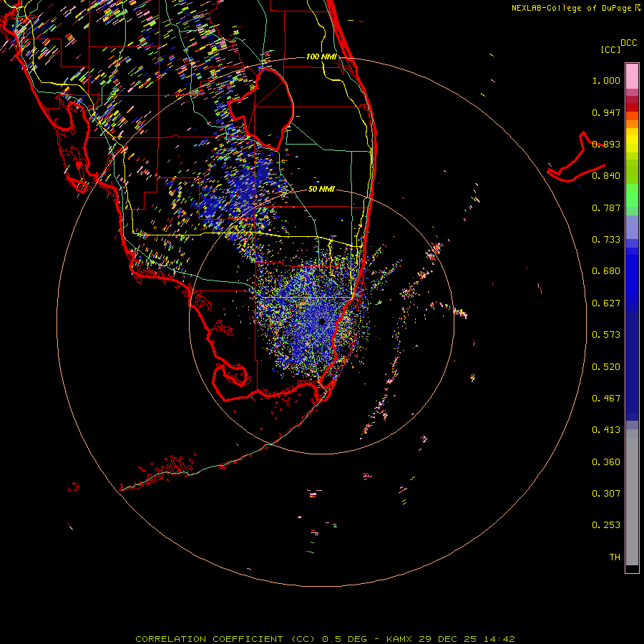Click the pink top segment of color bar
This screenshot has width=644, height=644.
point(632,77)
